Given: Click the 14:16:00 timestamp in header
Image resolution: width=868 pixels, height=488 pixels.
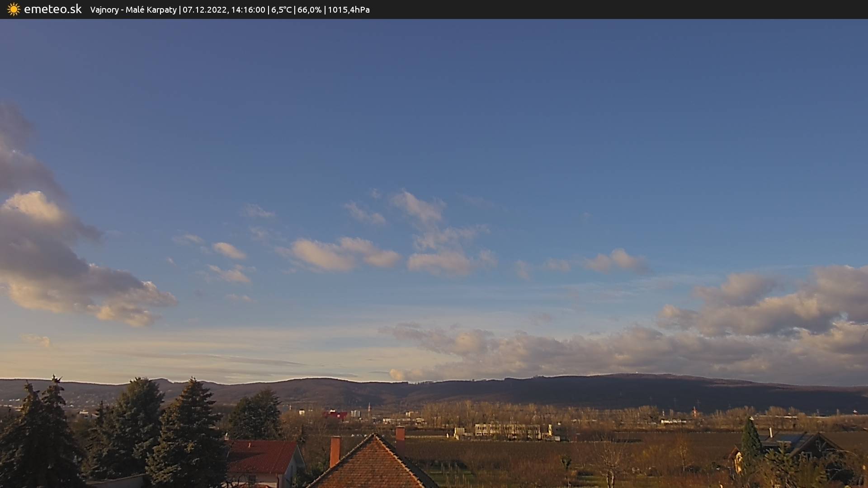Looking at the screenshot, I should click(x=248, y=10).
